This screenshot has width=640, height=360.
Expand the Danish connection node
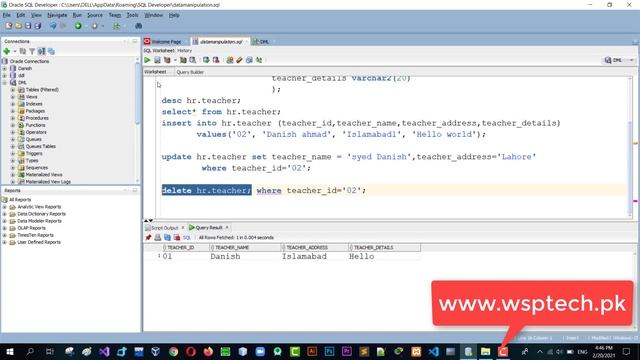tap(5, 69)
